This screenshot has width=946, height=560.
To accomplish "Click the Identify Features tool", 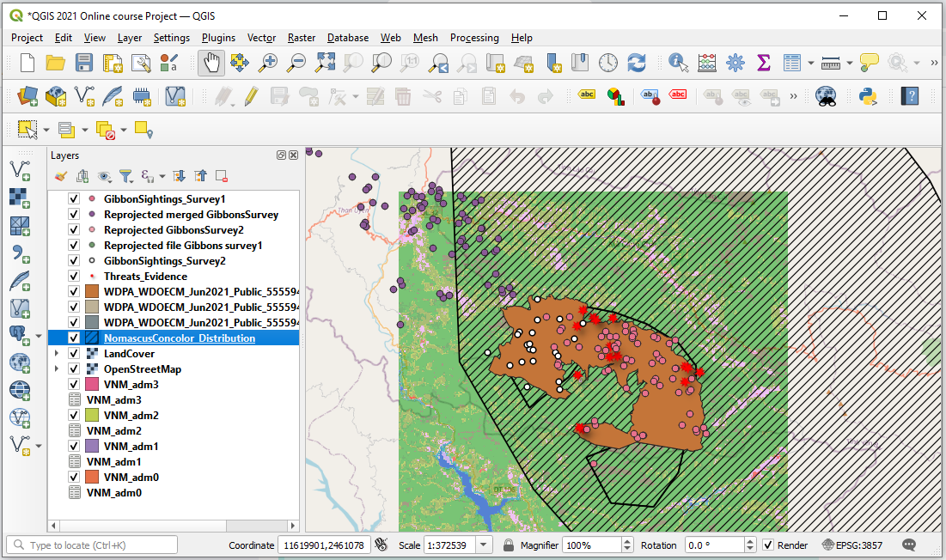I will [679, 63].
